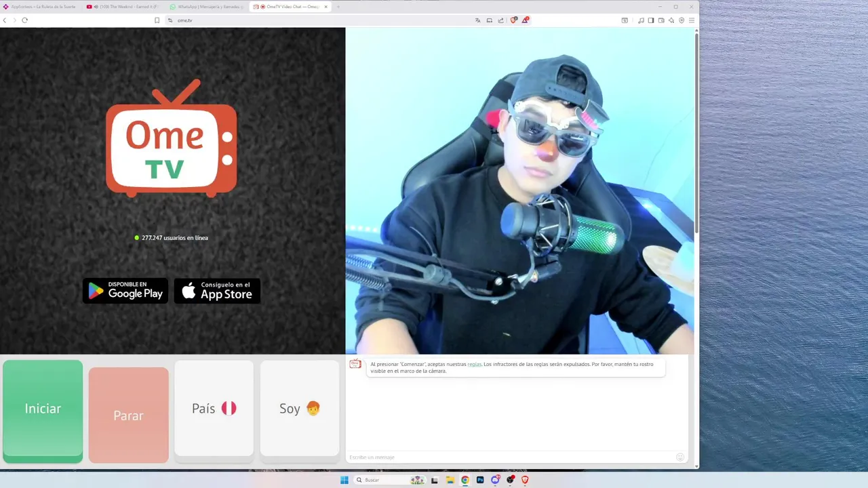Open Brave Wallet icon
Viewport: 868px width, 488px height.
(661, 20)
